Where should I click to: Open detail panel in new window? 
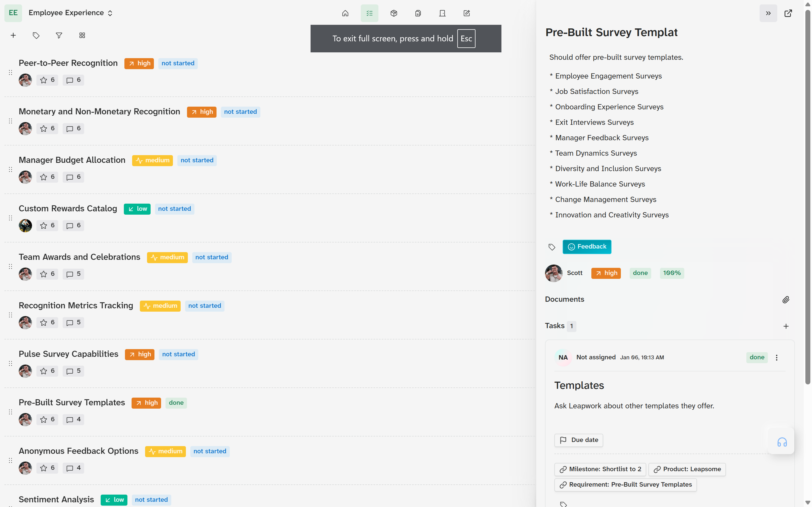point(788,13)
